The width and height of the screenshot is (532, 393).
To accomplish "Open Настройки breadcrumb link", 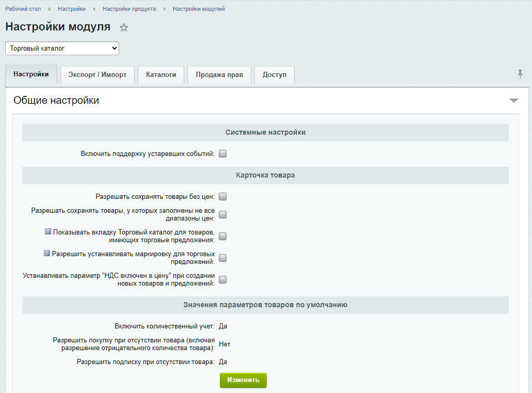I will 72,9.
